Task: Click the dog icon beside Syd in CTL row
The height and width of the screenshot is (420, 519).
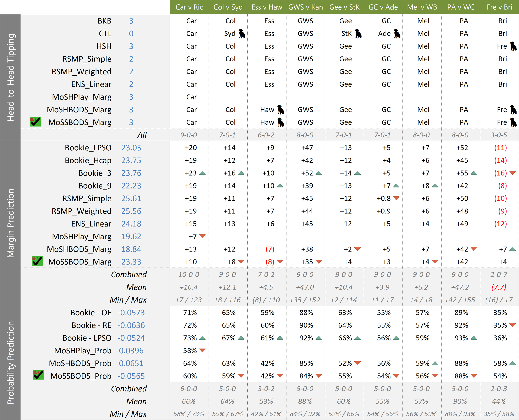Action: pos(242,34)
